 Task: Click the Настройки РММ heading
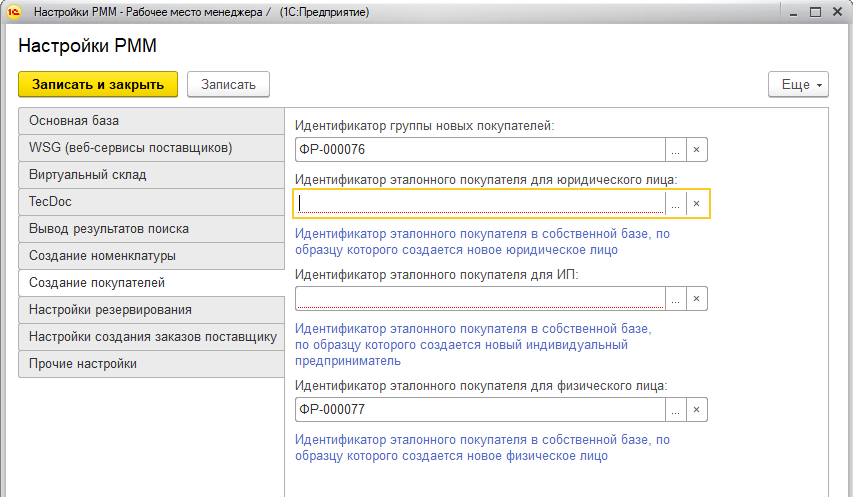pyautogui.click(x=87, y=46)
